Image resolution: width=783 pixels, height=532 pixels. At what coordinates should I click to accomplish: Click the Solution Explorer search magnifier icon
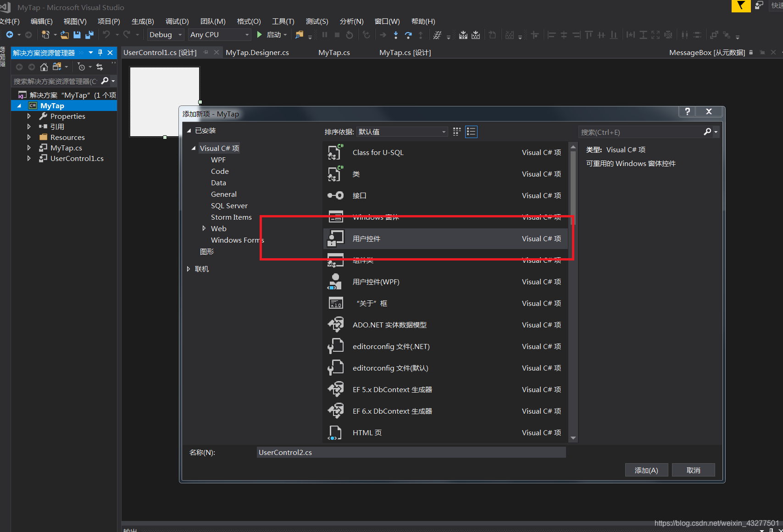pos(105,81)
